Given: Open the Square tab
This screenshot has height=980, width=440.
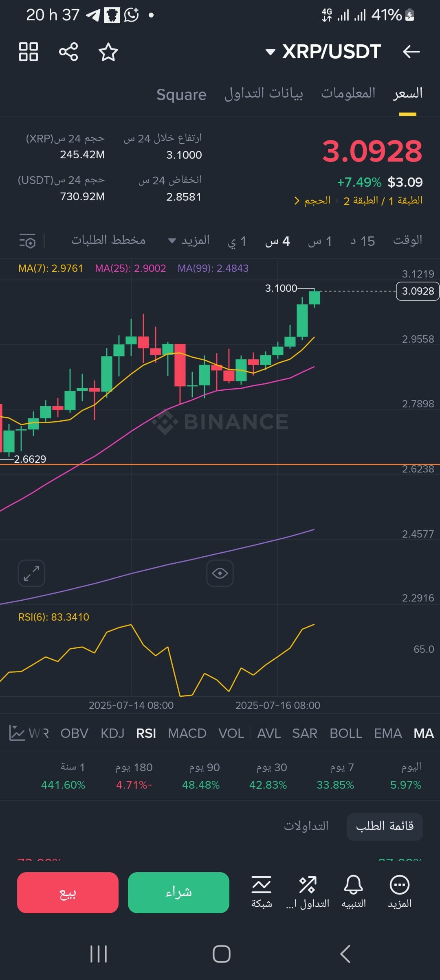Looking at the screenshot, I should tap(181, 94).
